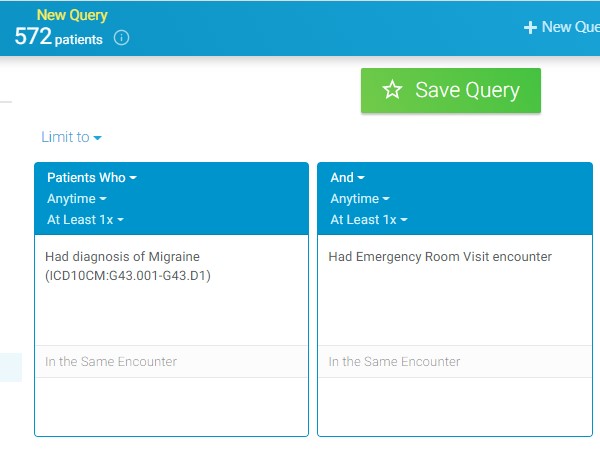This screenshot has height=454, width=600.
Task: Click the 572 patients count
Action: tap(60, 38)
